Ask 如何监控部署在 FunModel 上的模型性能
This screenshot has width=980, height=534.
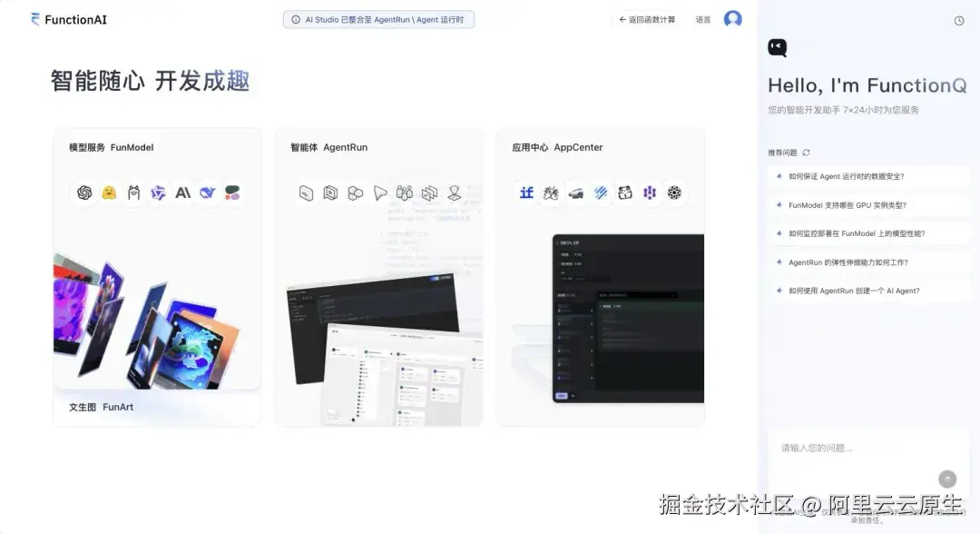868,234
